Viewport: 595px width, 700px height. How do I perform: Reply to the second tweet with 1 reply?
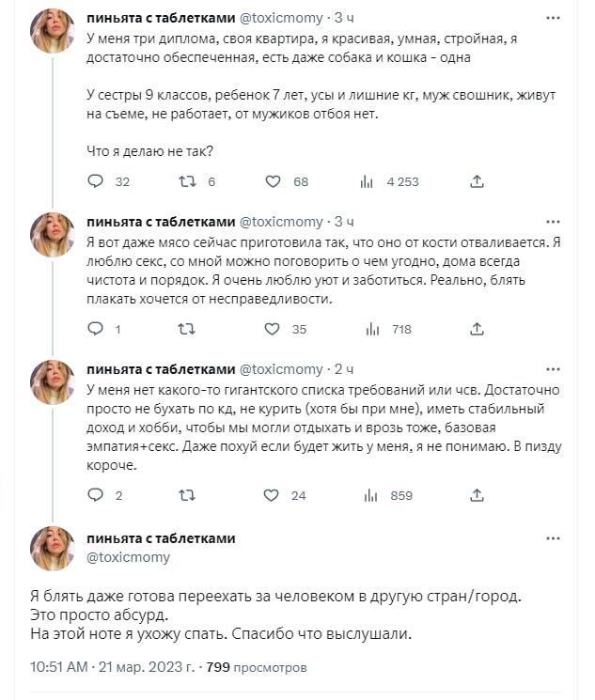[95, 329]
